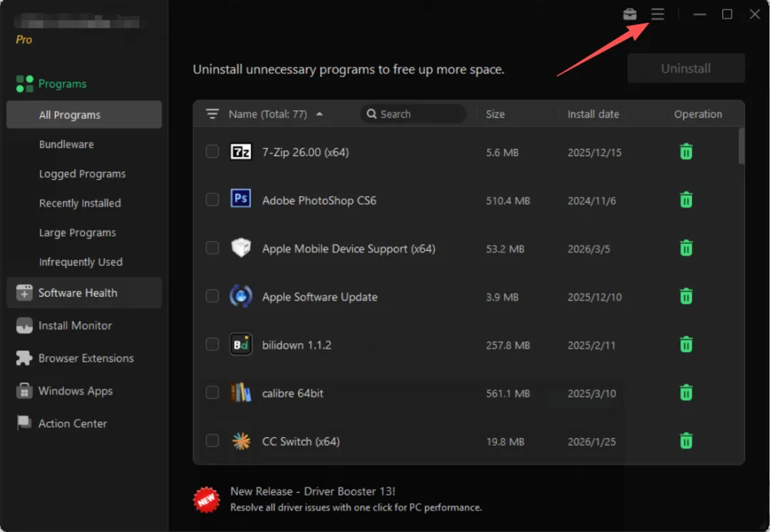Click the Name (Total: 77) header
This screenshot has height=532, width=770.
[x=267, y=114]
